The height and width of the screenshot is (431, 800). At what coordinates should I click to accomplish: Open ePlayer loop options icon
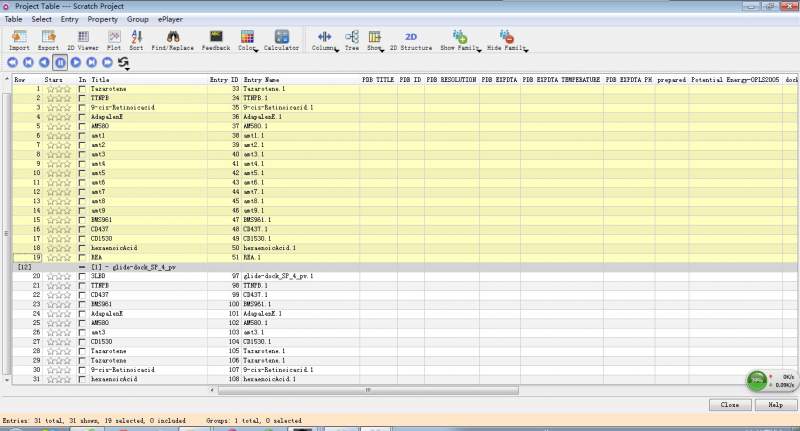[123, 62]
